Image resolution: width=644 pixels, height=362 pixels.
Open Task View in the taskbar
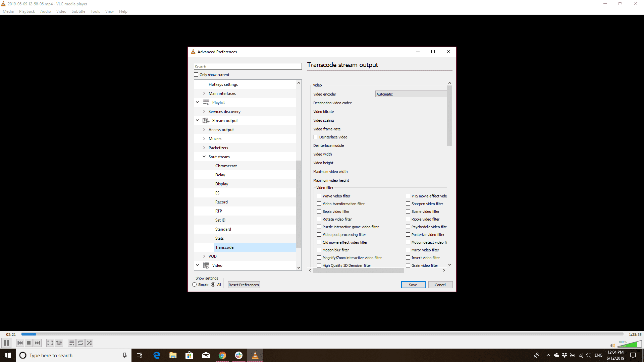140,355
